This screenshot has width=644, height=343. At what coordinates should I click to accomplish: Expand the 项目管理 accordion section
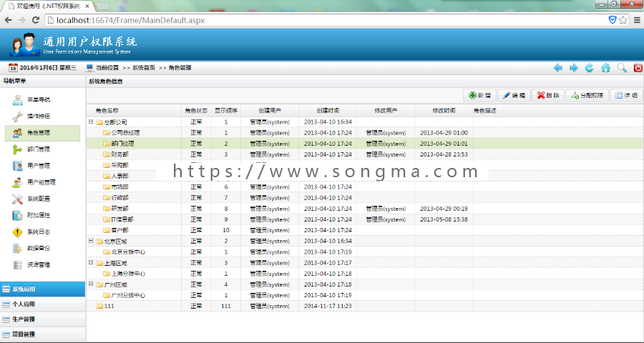tap(43, 334)
